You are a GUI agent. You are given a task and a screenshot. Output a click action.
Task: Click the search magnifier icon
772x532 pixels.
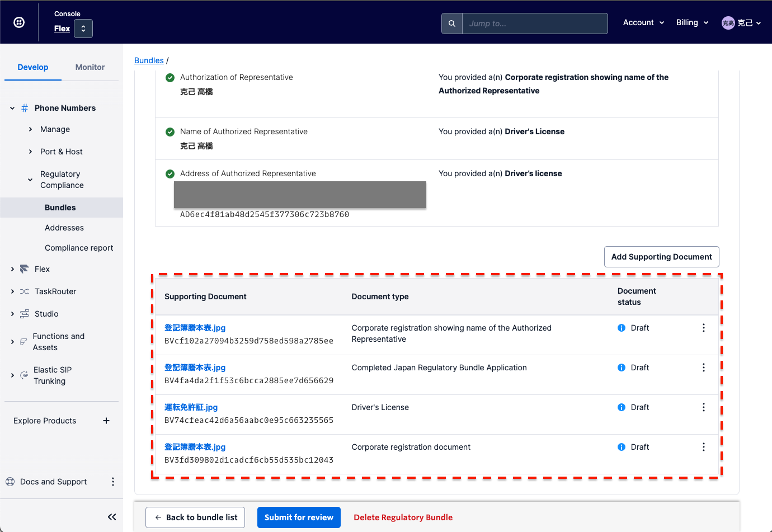point(452,23)
